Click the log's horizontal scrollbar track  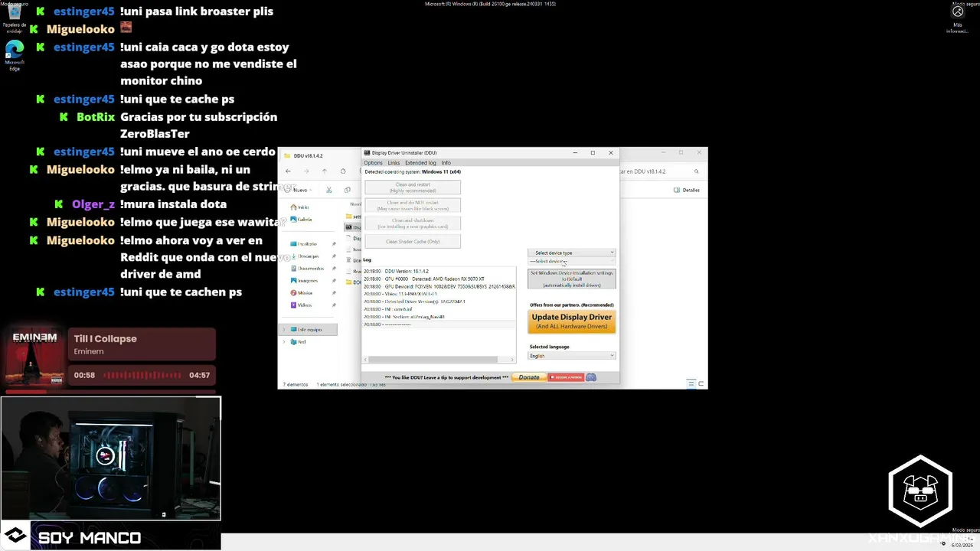(439, 360)
